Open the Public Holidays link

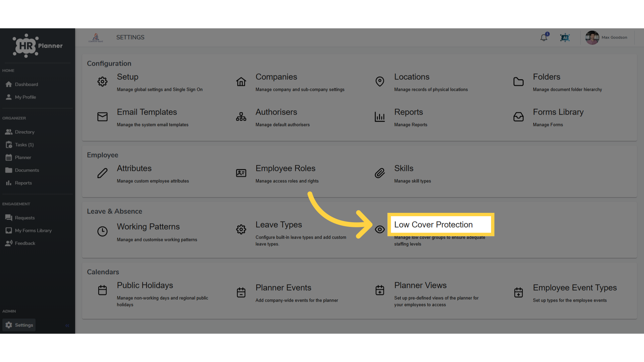point(145,285)
